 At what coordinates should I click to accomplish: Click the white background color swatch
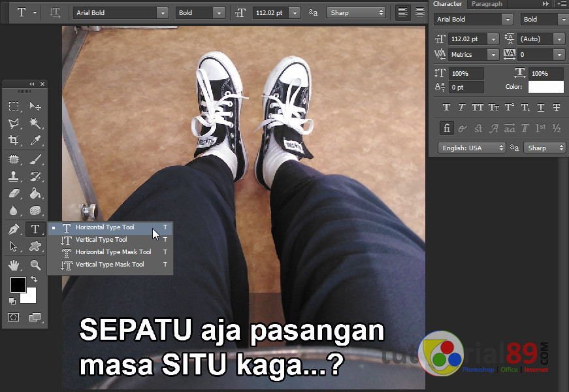(x=31, y=298)
